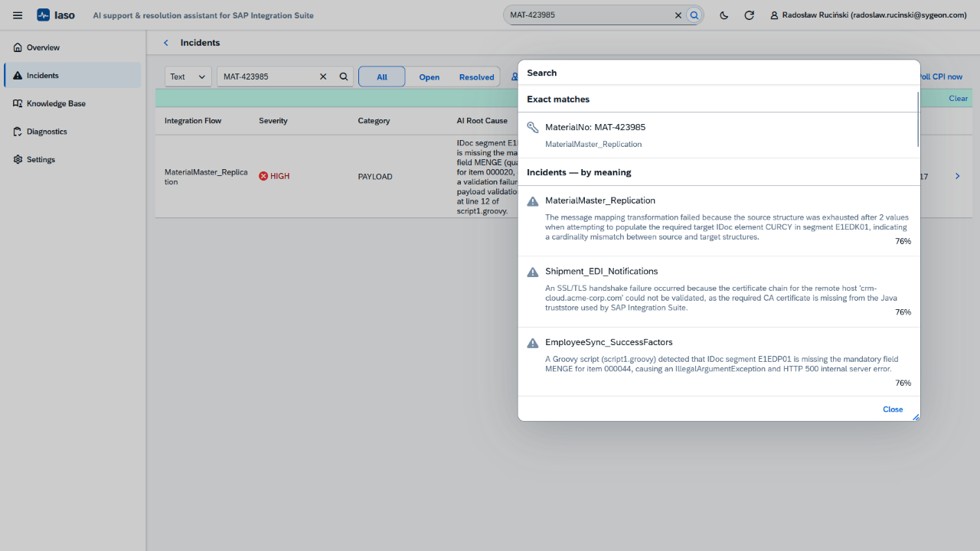Open Radosław Ruciński user profile
This screenshot has height=551, width=980.
tap(869, 15)
